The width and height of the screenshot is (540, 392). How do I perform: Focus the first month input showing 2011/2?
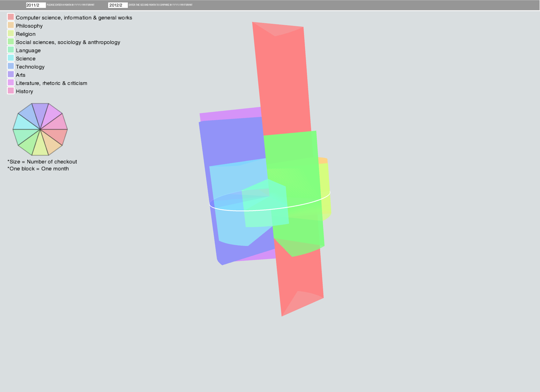click(36, 5)
